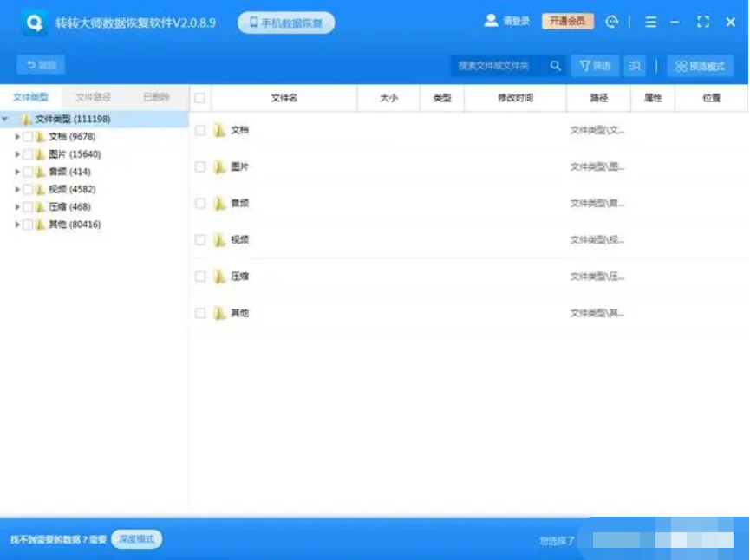Screen dimensions: 750x560
Task: Click the 开通会员 membership button
Action: pos(568,22)
